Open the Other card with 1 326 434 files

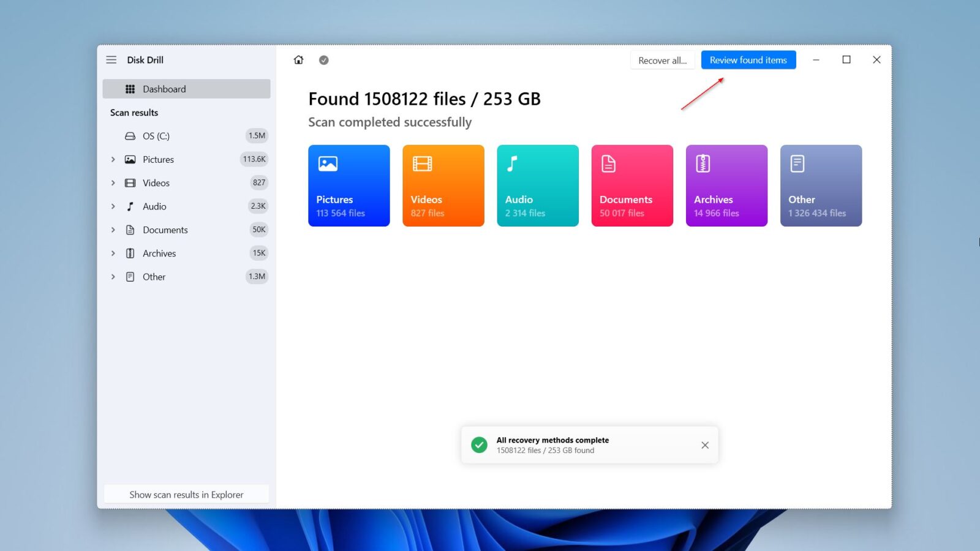821,186
